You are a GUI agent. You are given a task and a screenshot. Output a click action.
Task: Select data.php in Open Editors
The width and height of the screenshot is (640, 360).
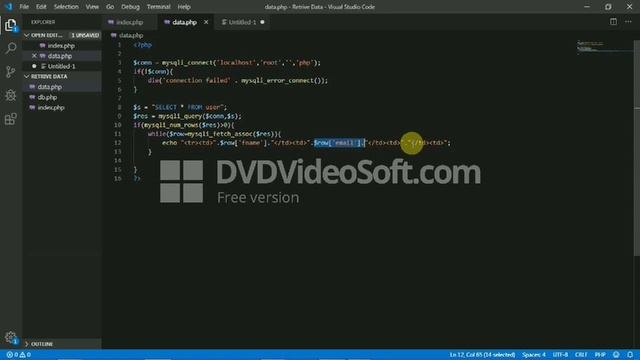[61, 56]
